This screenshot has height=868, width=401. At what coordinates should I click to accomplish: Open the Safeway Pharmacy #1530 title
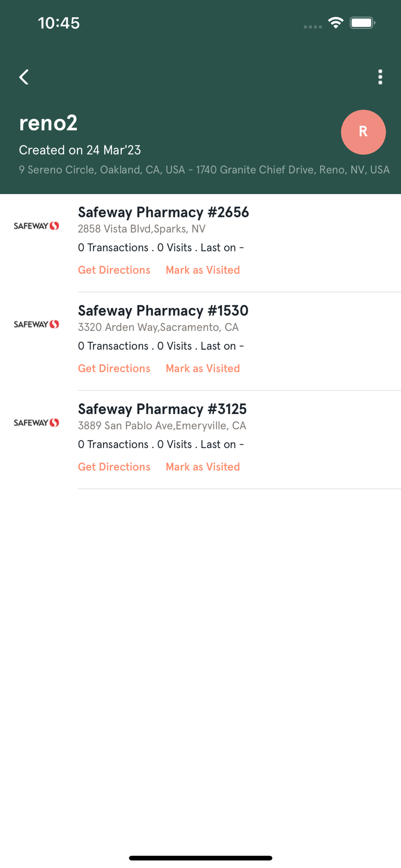click(x=163, y=311)
